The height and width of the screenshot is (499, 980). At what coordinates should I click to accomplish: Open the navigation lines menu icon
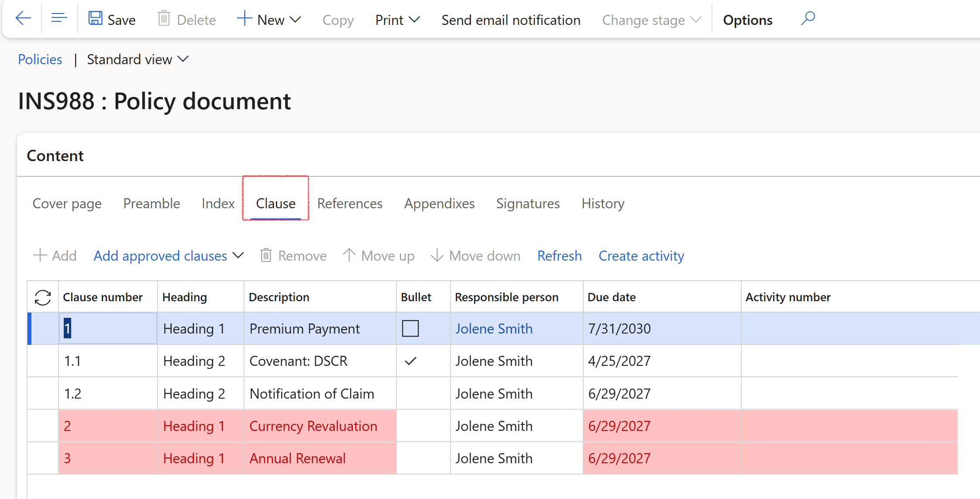(59, 18)
